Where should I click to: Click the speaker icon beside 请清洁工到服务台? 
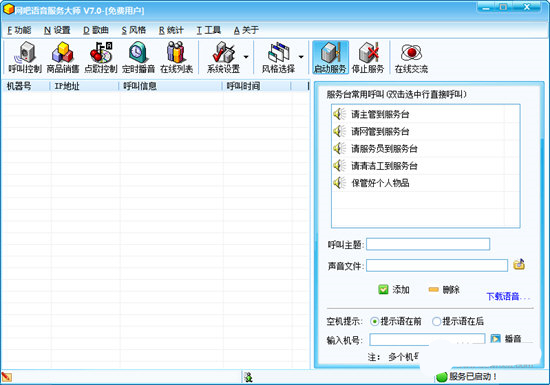[339, 166]
